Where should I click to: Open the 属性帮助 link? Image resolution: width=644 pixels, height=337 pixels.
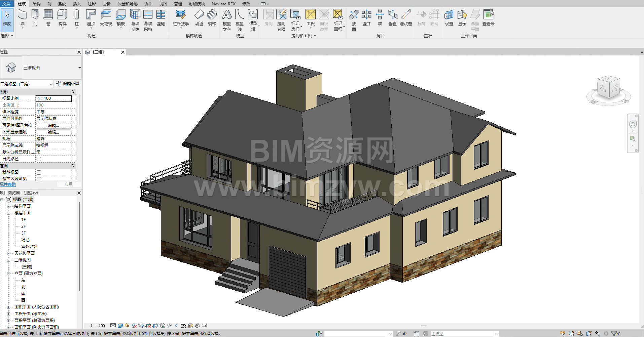coord(8,184)
